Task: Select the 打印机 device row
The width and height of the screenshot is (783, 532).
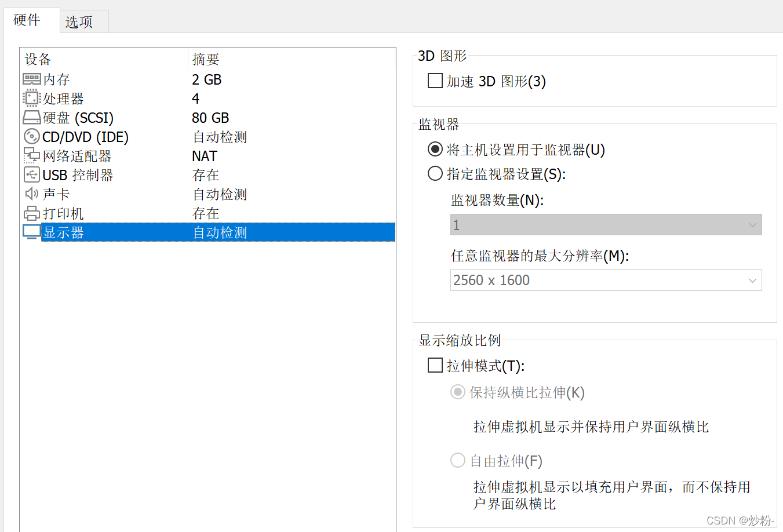Action: 207,213
